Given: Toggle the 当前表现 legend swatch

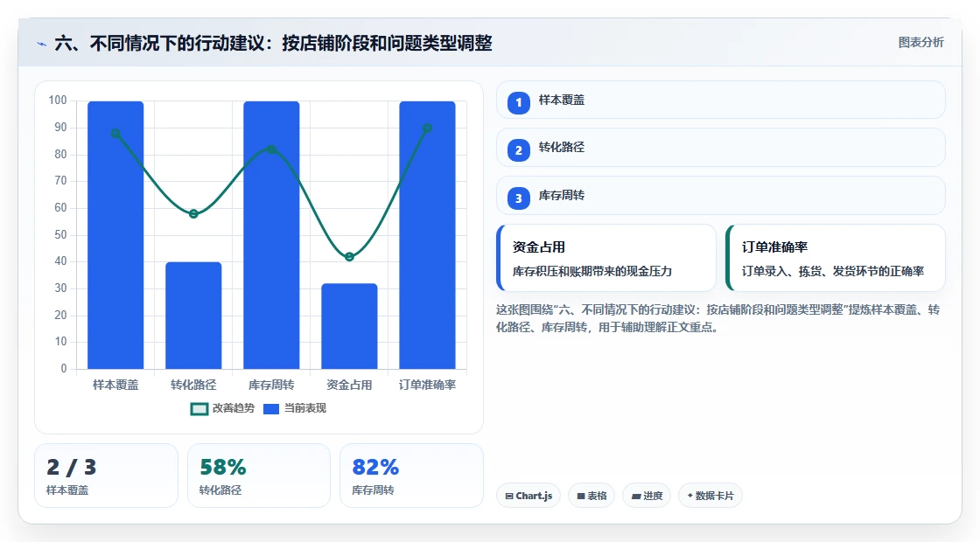Looking at the screenshot, I should coord(270,409).
